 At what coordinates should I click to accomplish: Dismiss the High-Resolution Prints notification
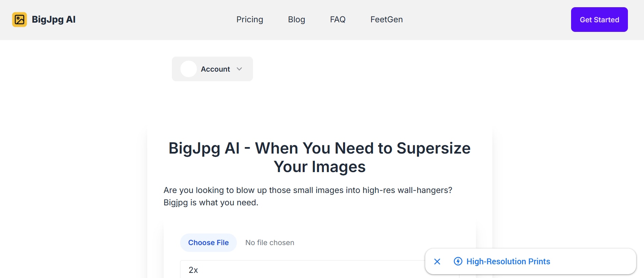point(437,262)
